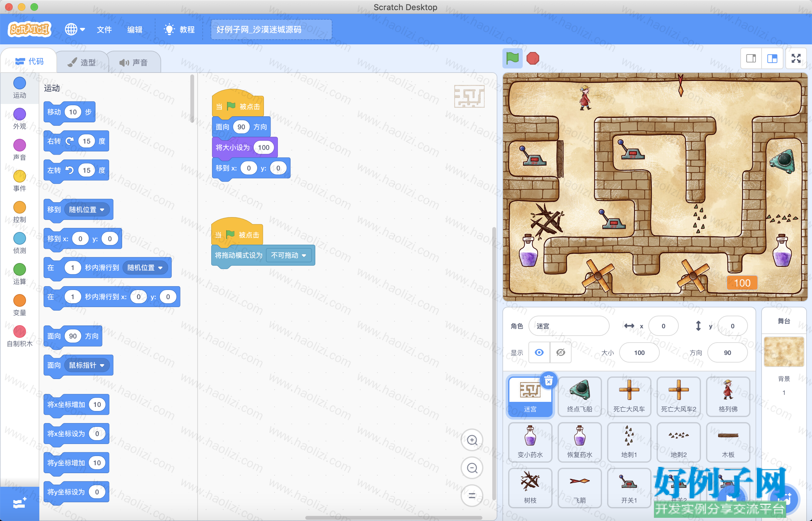Image resolution: width=812 pixels, height=521 pixels.
Task: Show the sprite with the eye button
Action: (x=539, y=352)
